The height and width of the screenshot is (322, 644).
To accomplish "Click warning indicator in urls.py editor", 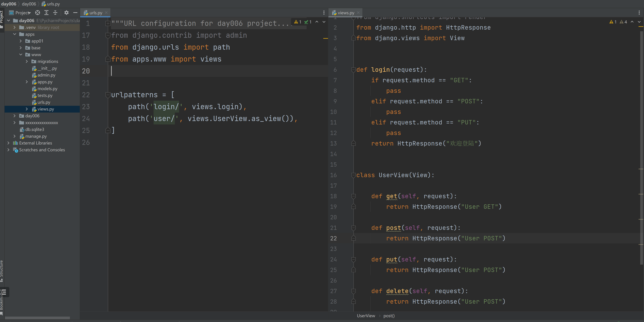I will pyautogui.click(x=297, y=22).
